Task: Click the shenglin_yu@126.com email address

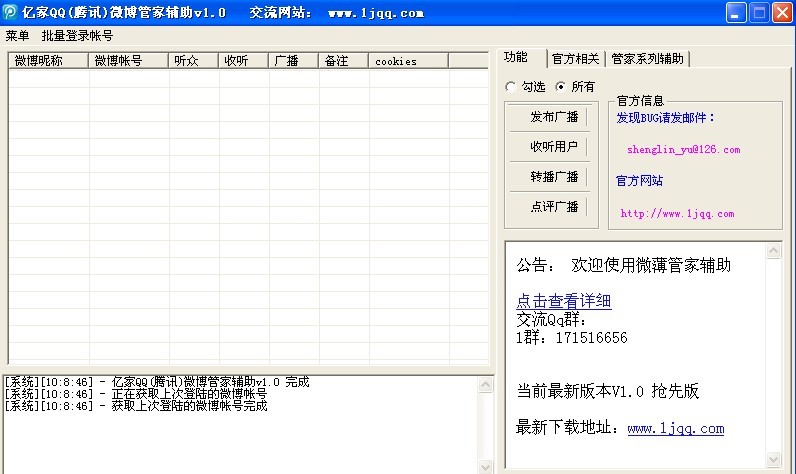Action: pos(683,150)
